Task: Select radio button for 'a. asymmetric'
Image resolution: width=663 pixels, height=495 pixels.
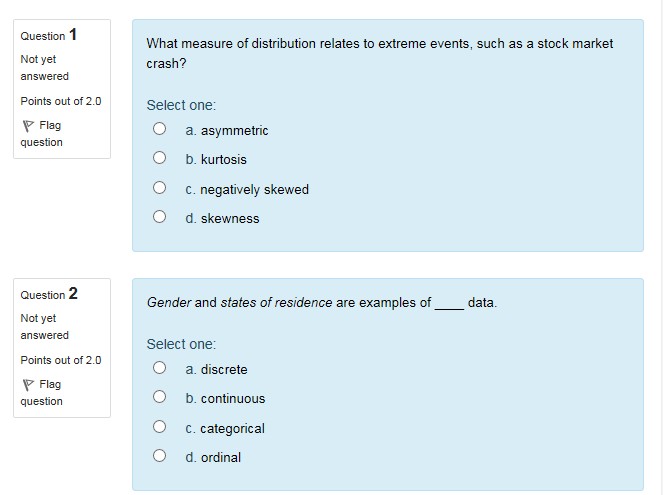Action: coord(159,129)
